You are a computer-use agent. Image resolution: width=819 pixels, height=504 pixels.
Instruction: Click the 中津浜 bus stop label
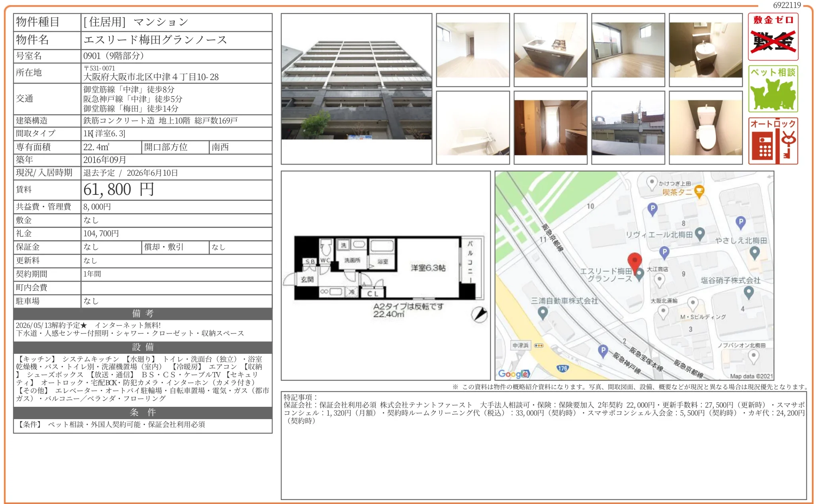click(x=521, y=345)
